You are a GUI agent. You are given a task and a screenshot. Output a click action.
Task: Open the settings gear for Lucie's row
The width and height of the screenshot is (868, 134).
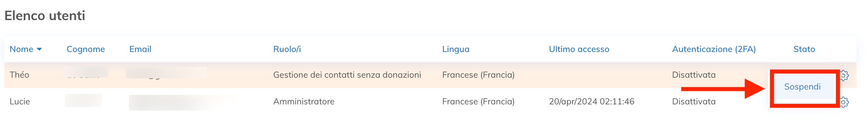pyautogui.click(x=844, y=102)
